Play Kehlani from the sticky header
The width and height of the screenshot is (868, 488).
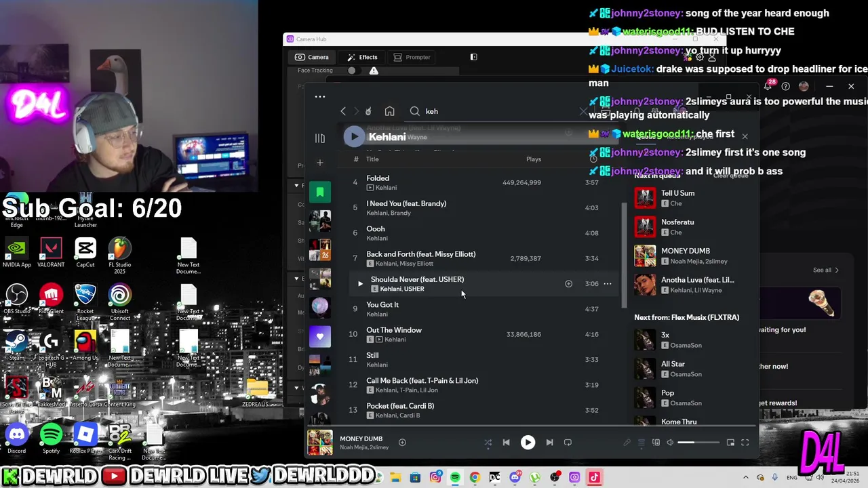point(354,137)
